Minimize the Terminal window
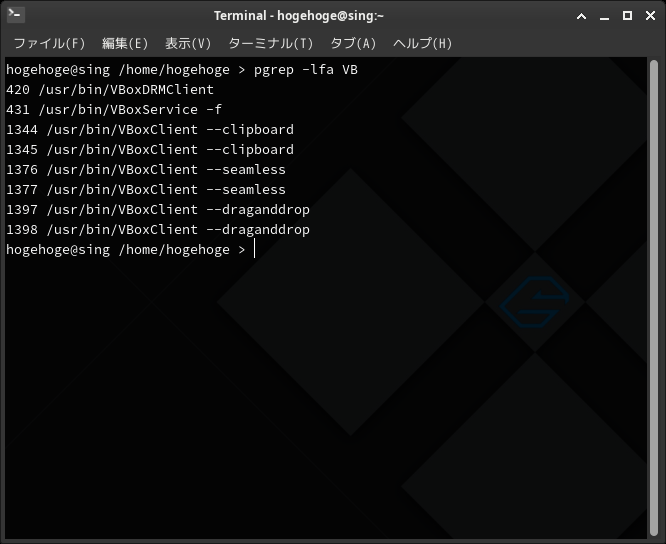This screenshot has height=544, width=666. (604, 16)
